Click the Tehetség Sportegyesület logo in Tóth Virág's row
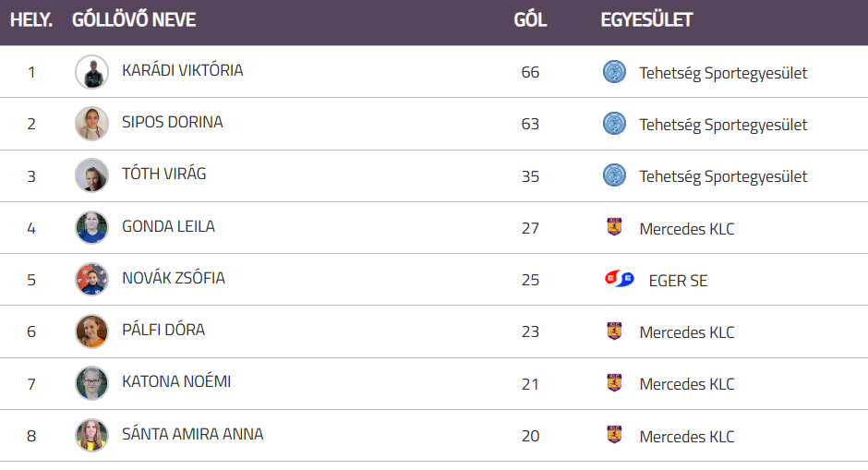 614,175
